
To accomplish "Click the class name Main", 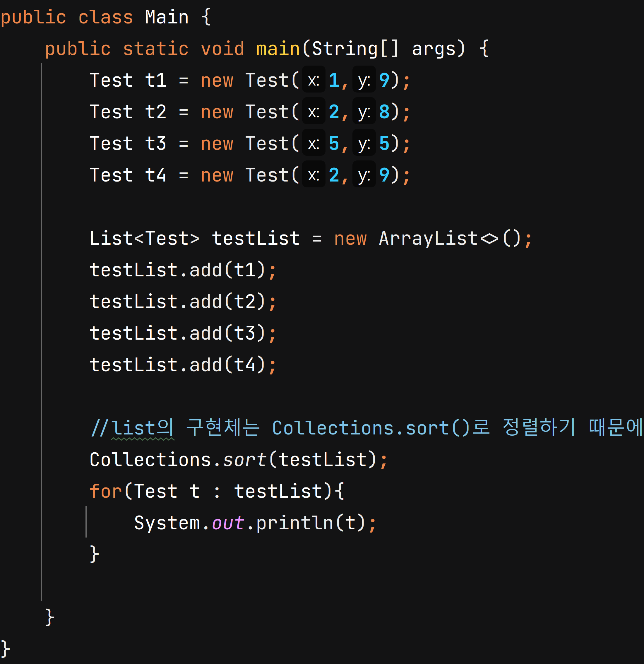I will [167, 18].
